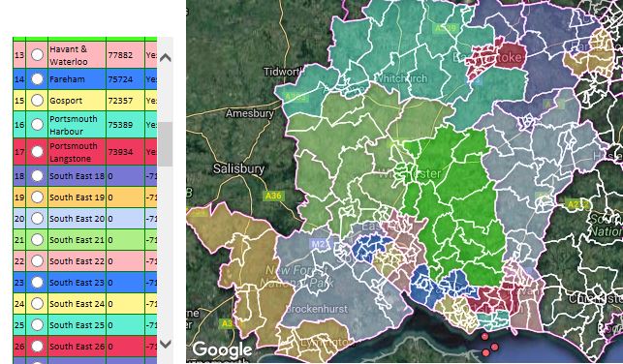
Task: Select the South East 18 radio button
Action: coord(37,176)
